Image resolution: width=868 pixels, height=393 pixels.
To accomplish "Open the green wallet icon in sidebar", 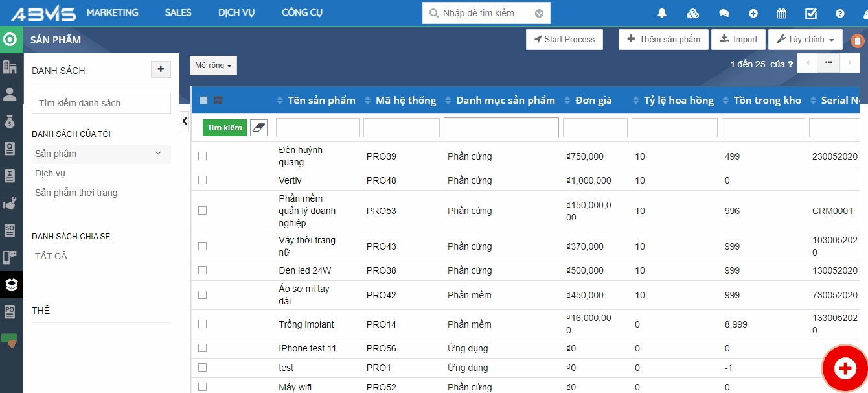I will click(10, 339).
